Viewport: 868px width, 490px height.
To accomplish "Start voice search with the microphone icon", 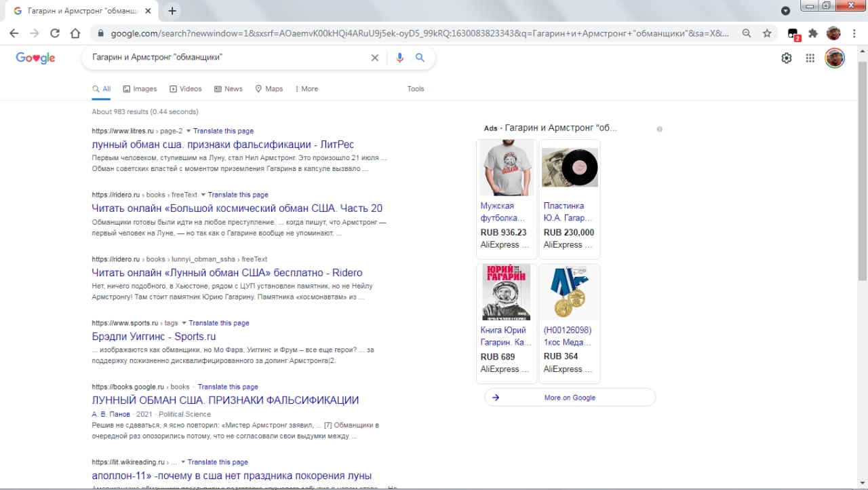I will 399,58.
